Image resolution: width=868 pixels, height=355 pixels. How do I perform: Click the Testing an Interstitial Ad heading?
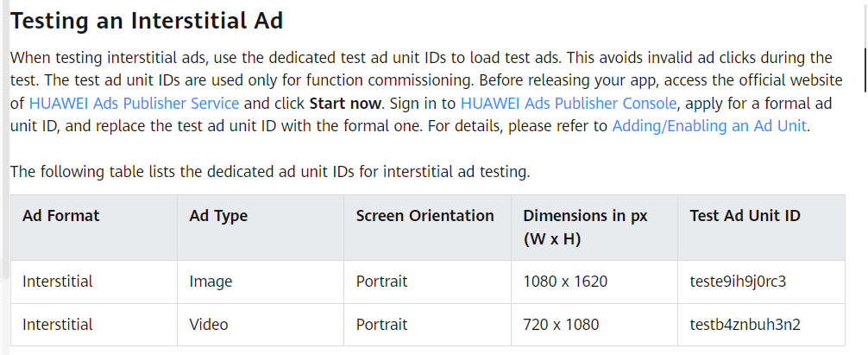[x=147, y=20]
